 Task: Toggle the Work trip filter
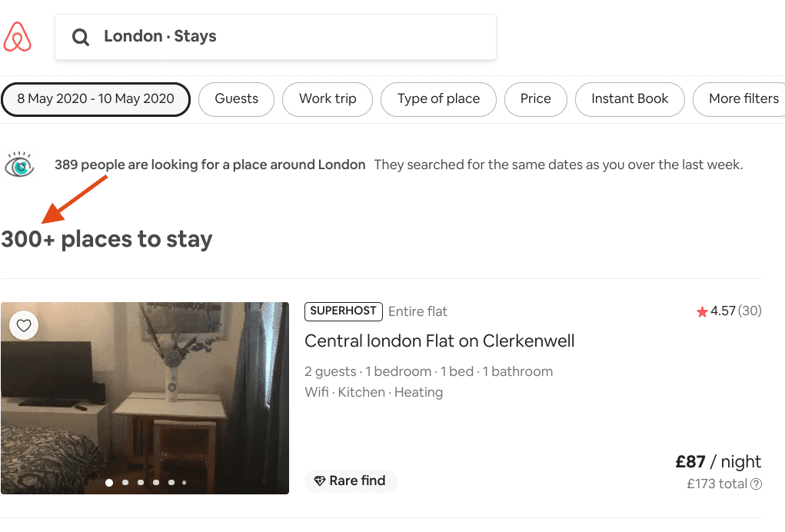(327, 99)
